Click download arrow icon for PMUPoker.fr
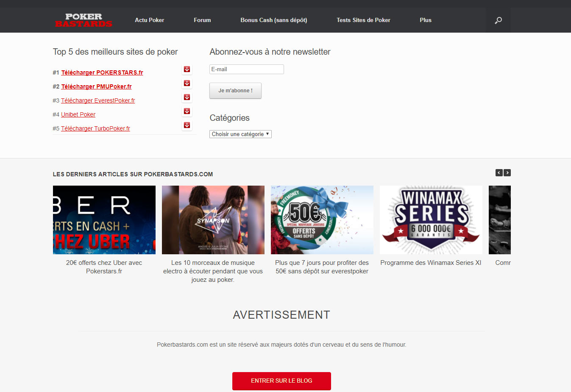Image resolution: width=571 pixels, height=392 pixels. pyautogui.click(x=187, y=83)
